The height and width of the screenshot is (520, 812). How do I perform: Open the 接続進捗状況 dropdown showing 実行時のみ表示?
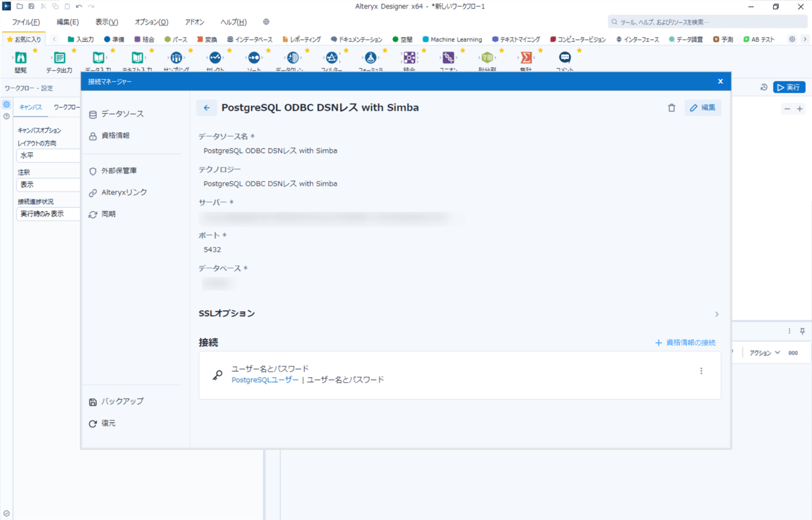tap(48, 214)
